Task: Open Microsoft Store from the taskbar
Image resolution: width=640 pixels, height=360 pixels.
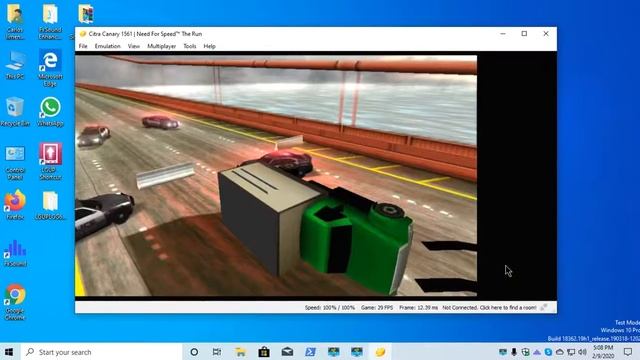Action: [264, 352]
